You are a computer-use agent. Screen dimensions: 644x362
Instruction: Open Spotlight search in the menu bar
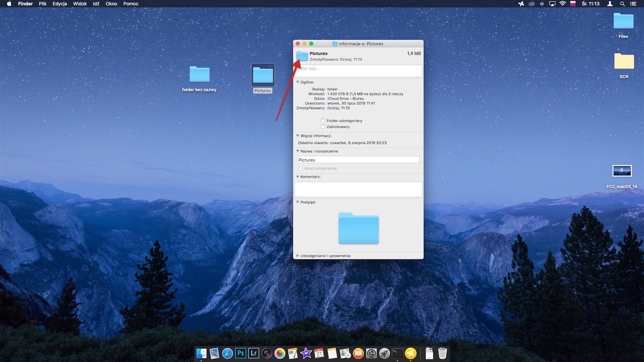(622, 4)
